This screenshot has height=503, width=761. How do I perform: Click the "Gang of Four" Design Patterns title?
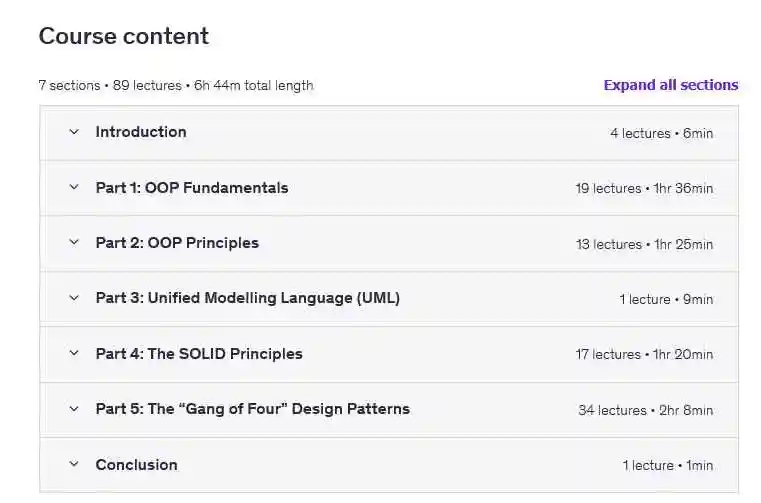(252, 408)
